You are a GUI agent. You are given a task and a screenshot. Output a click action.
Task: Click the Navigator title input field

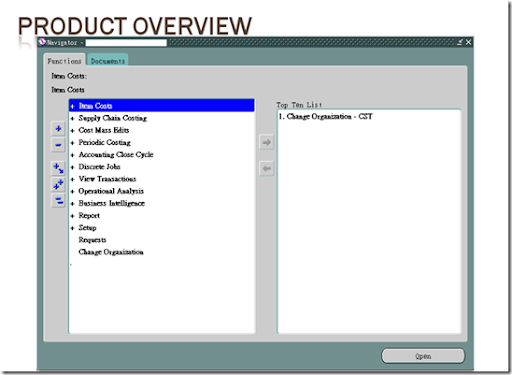(126, 43)
